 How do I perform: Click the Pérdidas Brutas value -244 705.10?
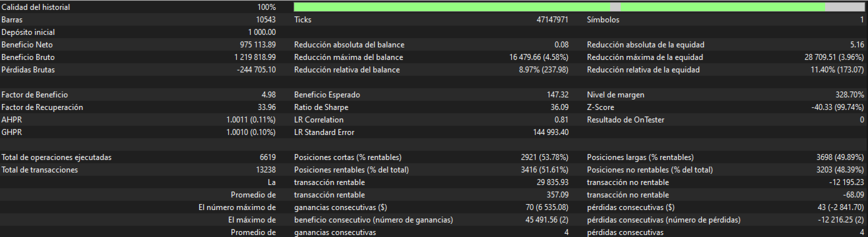pos(257,70)
